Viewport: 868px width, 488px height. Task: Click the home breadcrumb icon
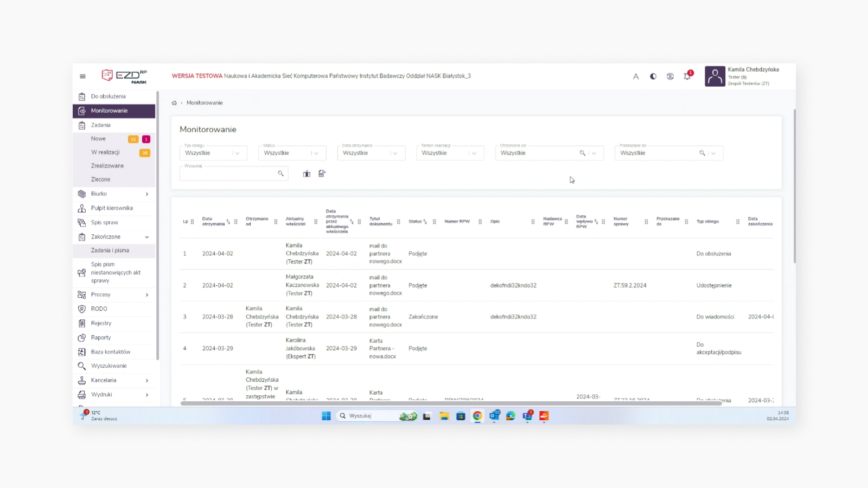click(174, 103)
